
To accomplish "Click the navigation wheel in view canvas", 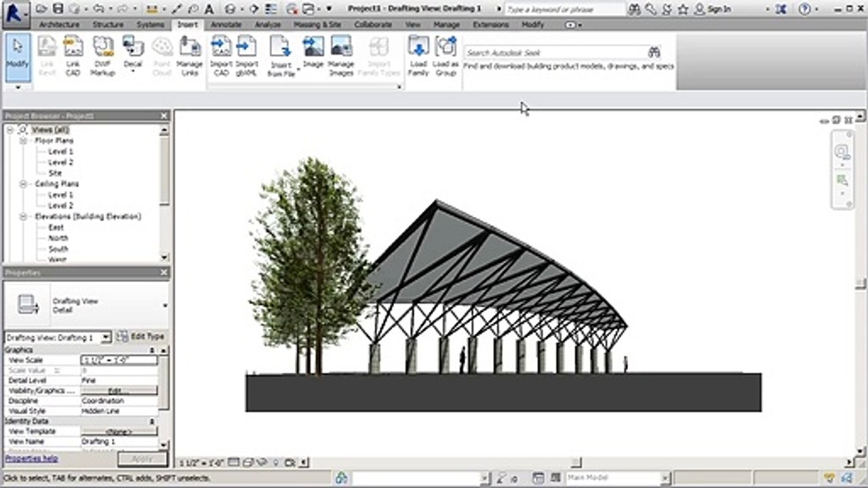I will (842, 151).
